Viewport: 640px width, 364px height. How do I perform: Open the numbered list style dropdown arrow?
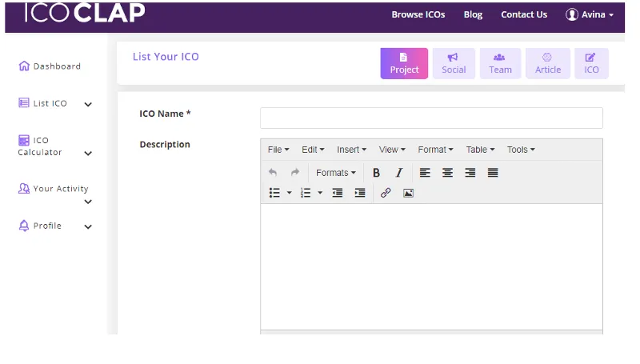coord(320,193)
